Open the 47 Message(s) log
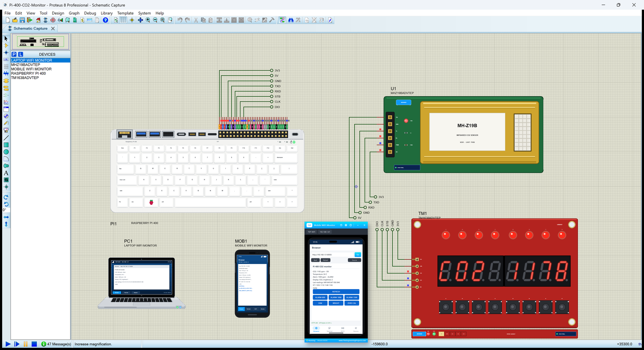The image size is (644, 350). (x=56, y=344)
